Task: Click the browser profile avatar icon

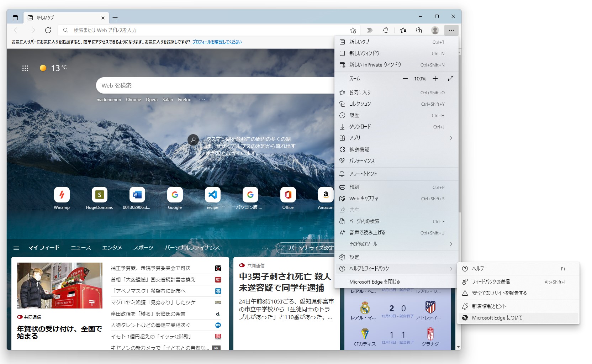Action: click(435, 30)
